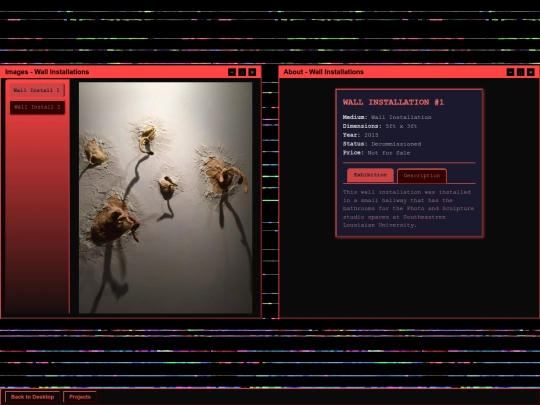540x405 pixels.
Task: Click the Medium: Wall Installation line
Action: click(x=387, y=117)
